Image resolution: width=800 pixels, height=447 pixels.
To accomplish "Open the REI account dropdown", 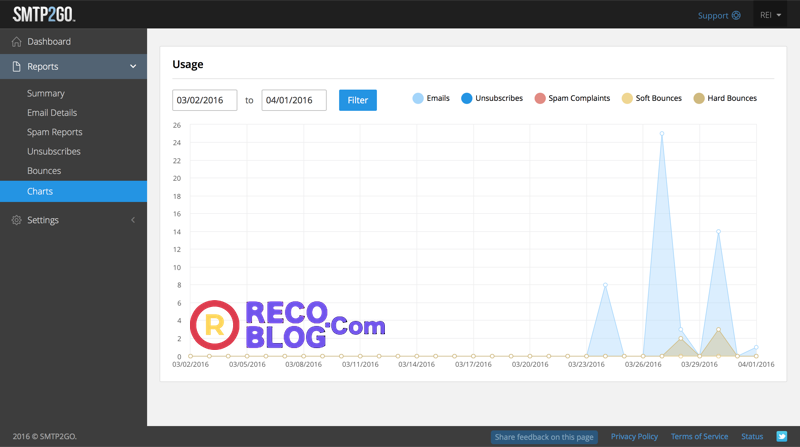I will click(x=770, y=15).
